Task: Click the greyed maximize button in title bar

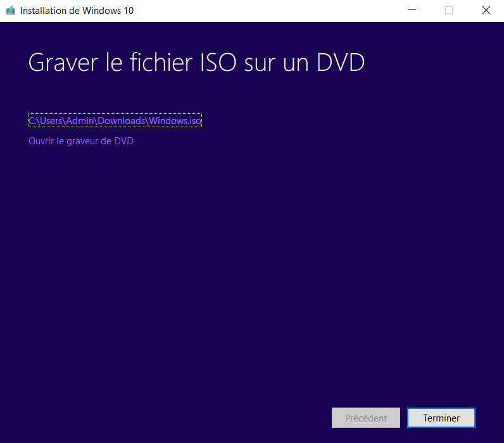Action: tap(449, 10)
